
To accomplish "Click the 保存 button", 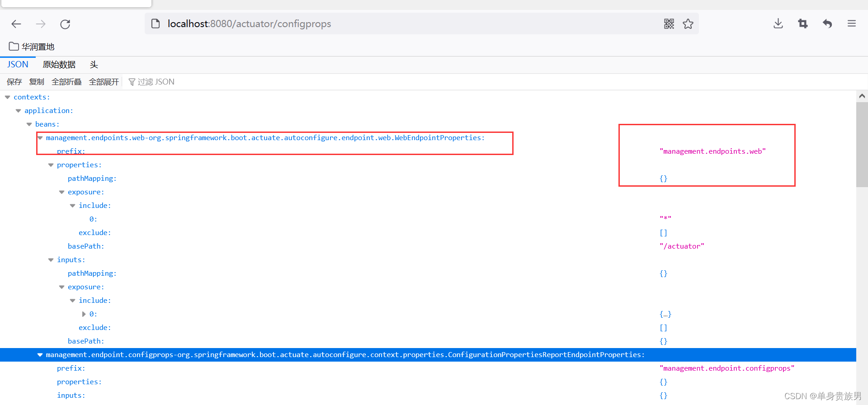I will point(14,82).
